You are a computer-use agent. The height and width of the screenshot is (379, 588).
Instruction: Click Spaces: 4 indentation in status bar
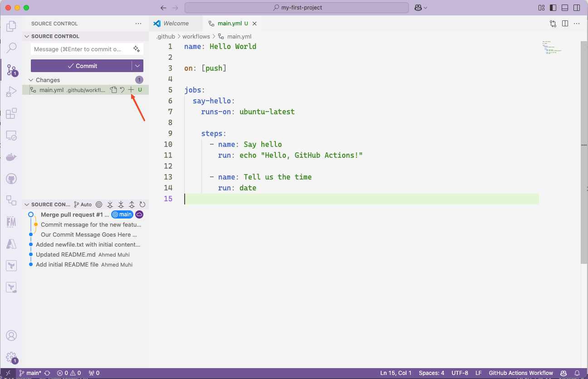point(431,373)
